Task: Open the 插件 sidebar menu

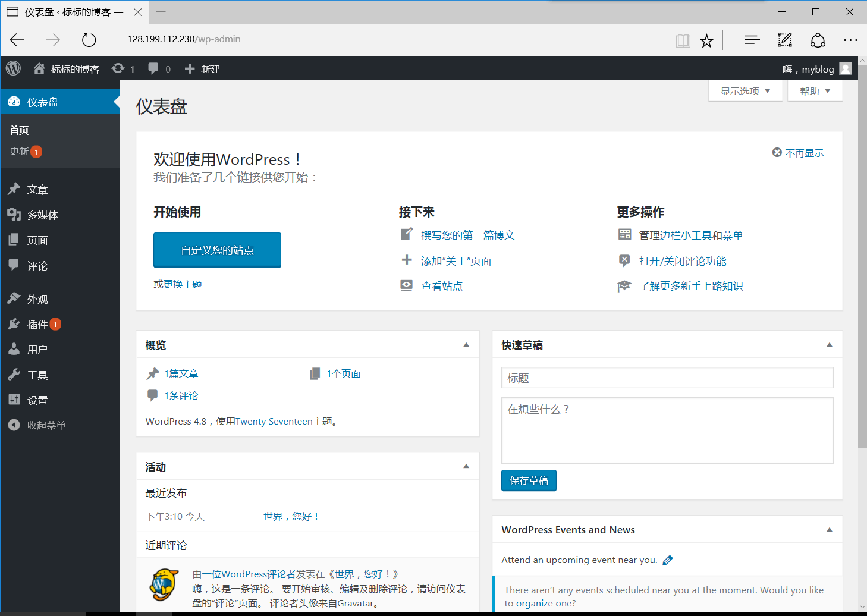Action: (x=59, y=324)
